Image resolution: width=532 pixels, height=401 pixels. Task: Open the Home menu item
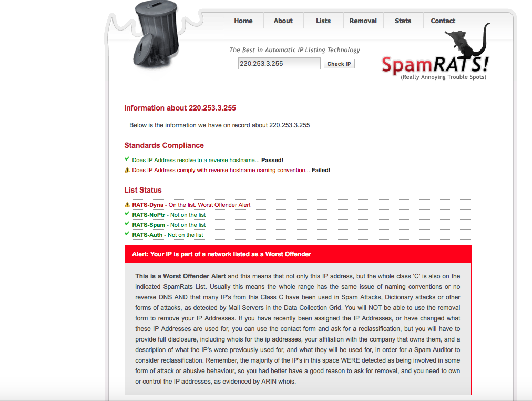(243, 21)
